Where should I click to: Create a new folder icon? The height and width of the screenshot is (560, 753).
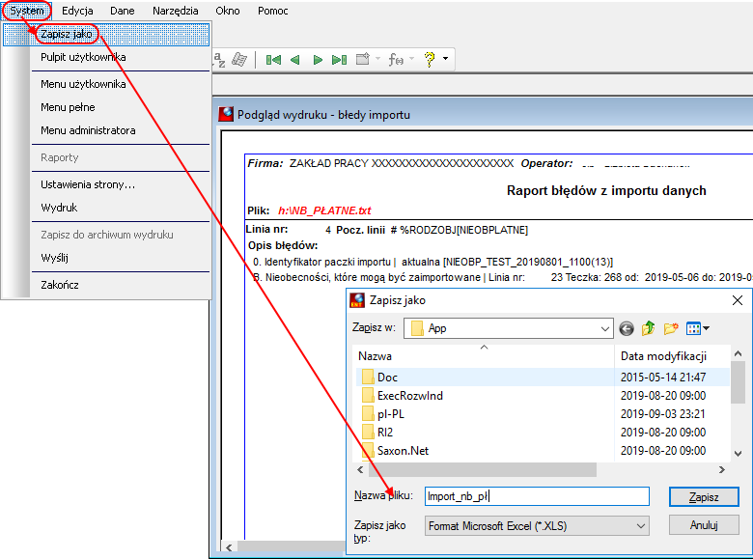point(671,328)
